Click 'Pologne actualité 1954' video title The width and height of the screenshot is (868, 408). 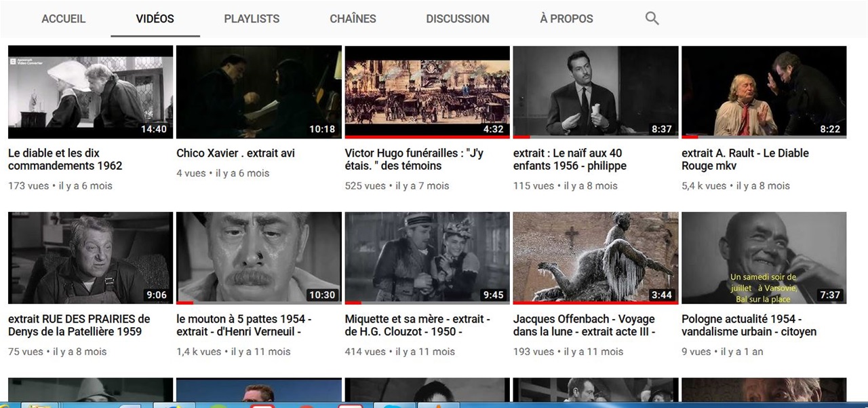tap(749, 325)
